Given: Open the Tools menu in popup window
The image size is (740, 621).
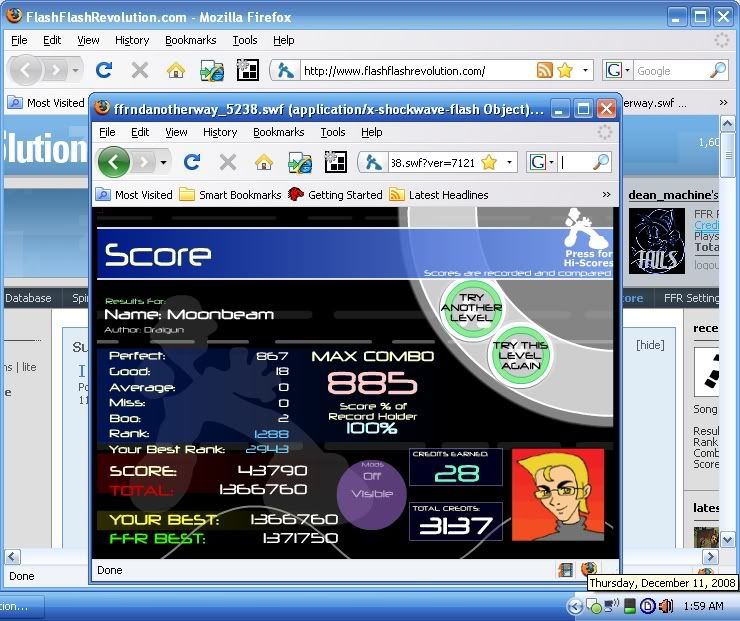Looking at the screenshot, I should tap(333, 132).
